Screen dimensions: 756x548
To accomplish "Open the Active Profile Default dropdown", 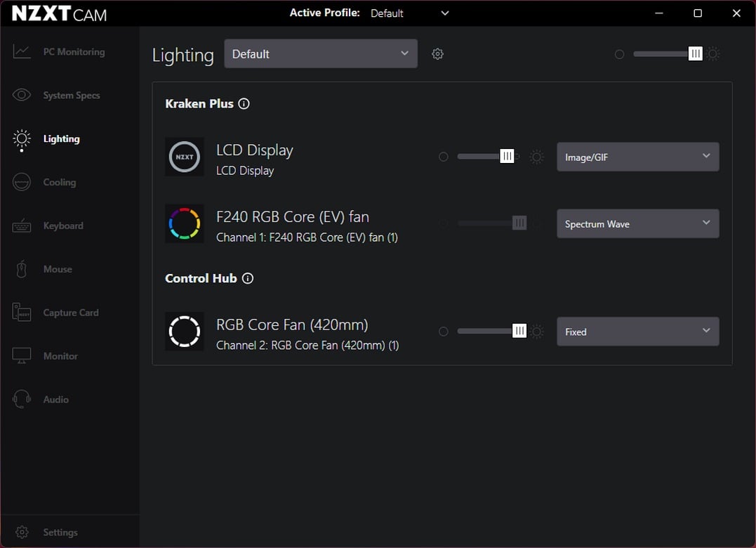I will 410,13.
